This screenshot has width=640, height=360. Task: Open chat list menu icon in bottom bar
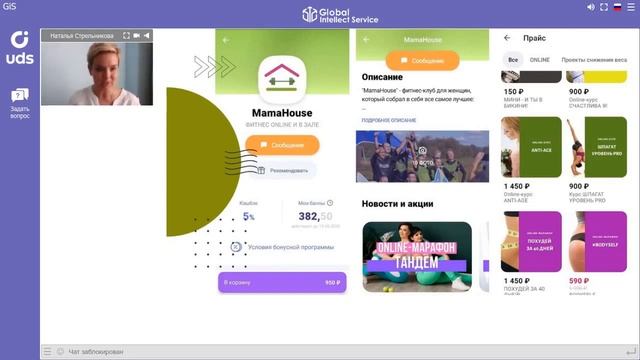pos(47,351)
